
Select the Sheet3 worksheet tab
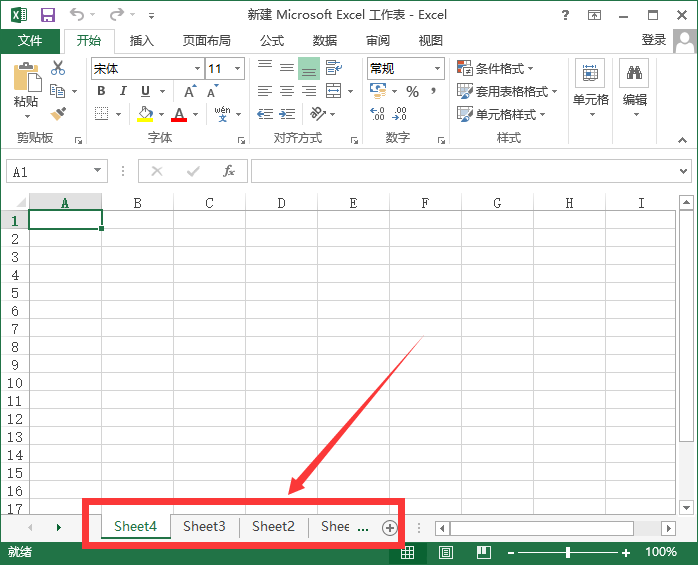[x=204, y=527]
